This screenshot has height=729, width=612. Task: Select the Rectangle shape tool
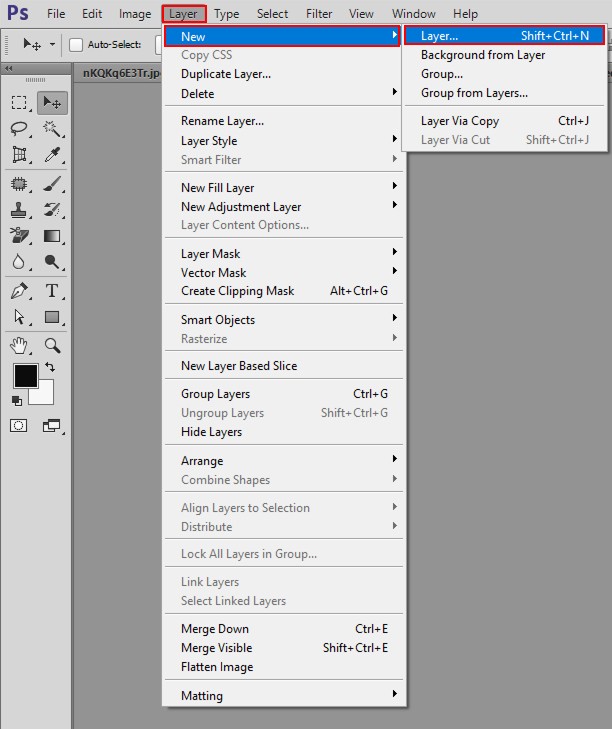click(x=52, y=317)
